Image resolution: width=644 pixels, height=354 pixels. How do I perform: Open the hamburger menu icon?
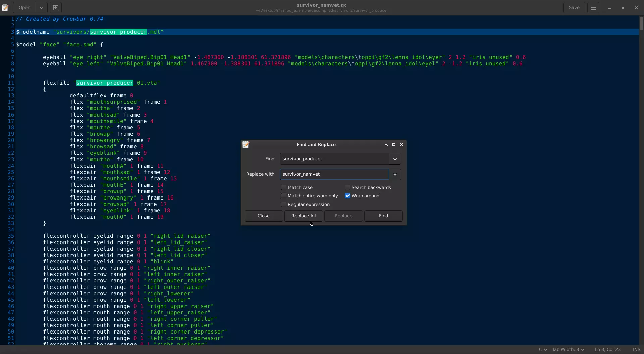pyautogui.click(x=593, y=8)
